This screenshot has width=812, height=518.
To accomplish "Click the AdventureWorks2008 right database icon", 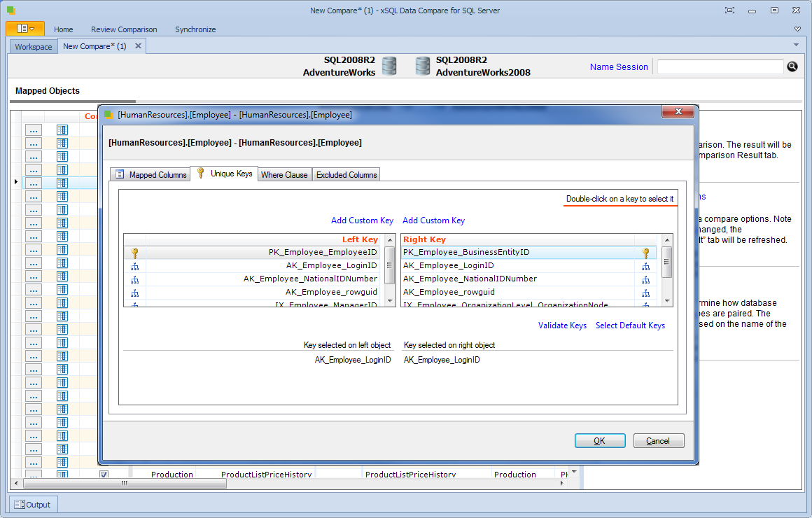I will [422, 66].
